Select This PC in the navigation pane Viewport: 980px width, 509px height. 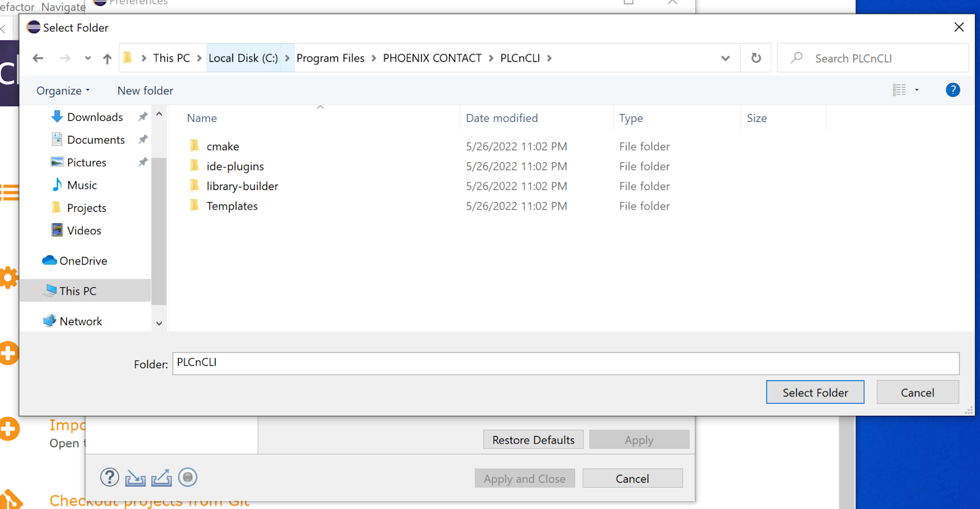tap(85, 291)
